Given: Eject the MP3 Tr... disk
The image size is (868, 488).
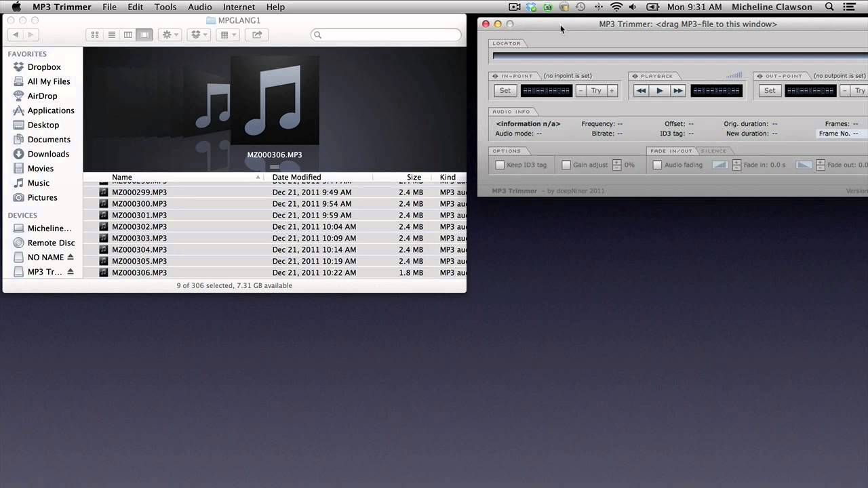Looking at the screenshot, I should (71, 272).
